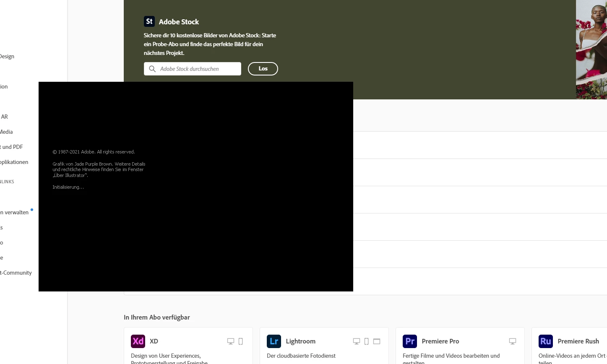Open the 'AR' sidebar category
This screenshot has width=607, height=364.
[4, 117]
